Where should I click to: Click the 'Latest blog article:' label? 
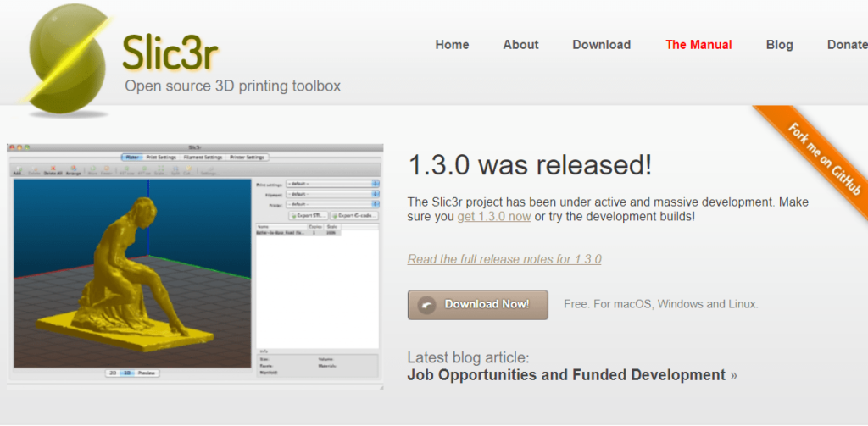point(468,357)
